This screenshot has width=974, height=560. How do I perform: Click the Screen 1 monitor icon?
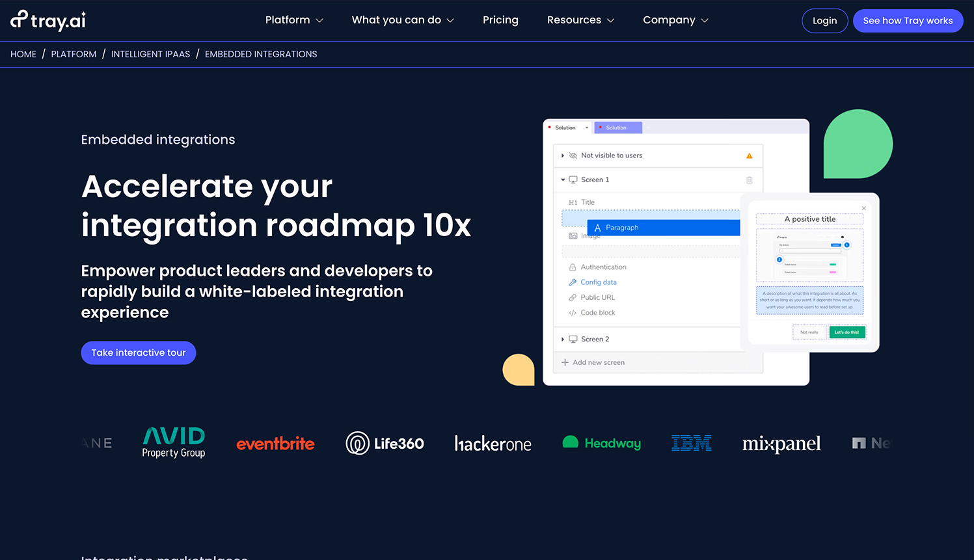[x=573, y=180]
